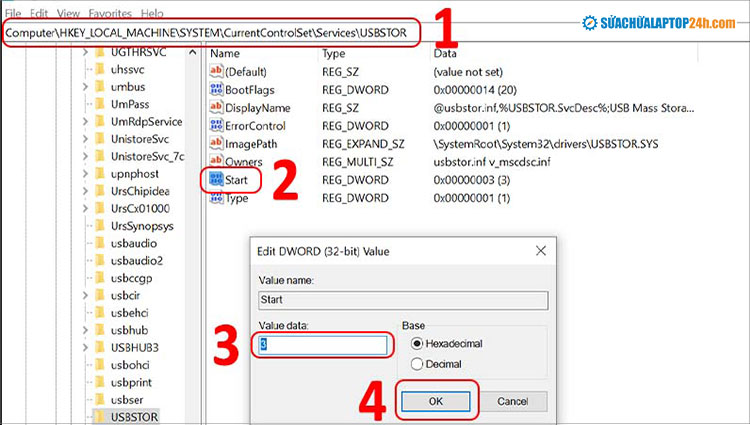Viewport: 750px width, 425px height.
Task: Click the Start DWORD value icon
Action: [216, 179]
